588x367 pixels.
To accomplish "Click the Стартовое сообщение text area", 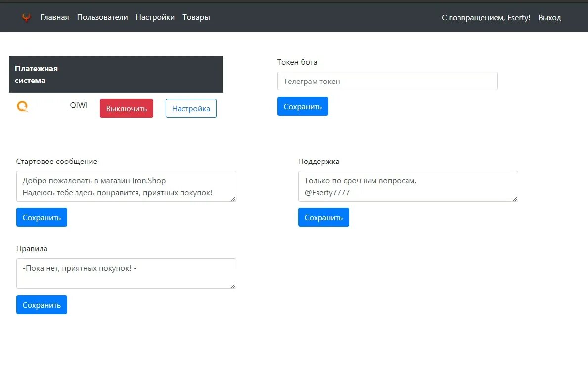I will pos(126,186).
